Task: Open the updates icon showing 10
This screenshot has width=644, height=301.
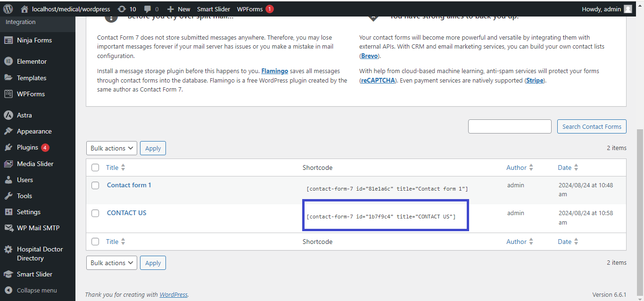Action: pos(122,9)
